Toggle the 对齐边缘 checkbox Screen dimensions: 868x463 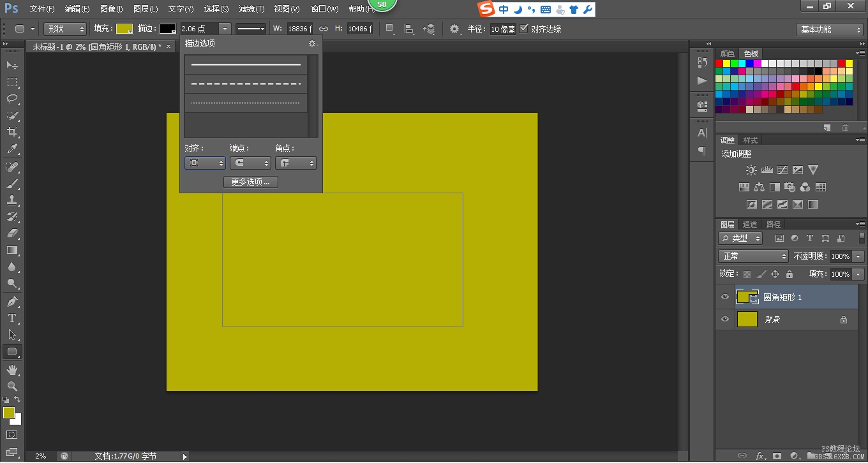pyautogui.click(x=524, y=29)
